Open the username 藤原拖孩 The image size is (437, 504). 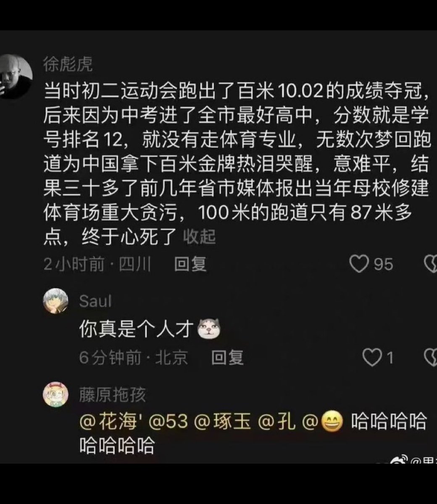tap(112, 395)
